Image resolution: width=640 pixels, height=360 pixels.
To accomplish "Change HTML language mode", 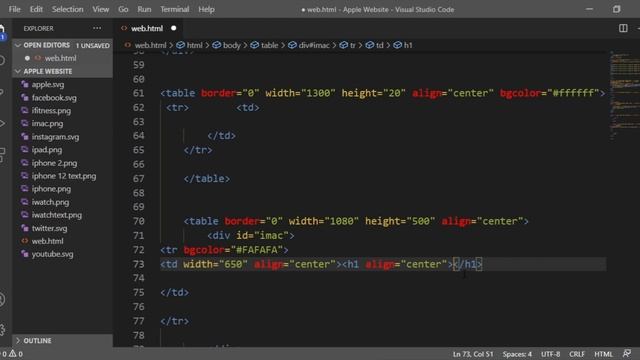I will point(603,354).
